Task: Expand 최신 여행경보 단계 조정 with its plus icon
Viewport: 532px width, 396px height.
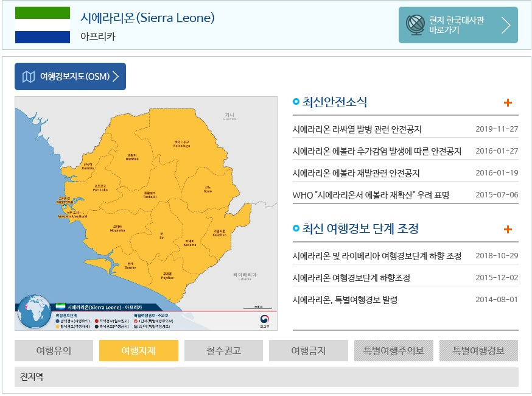Action: pos(508,229)
